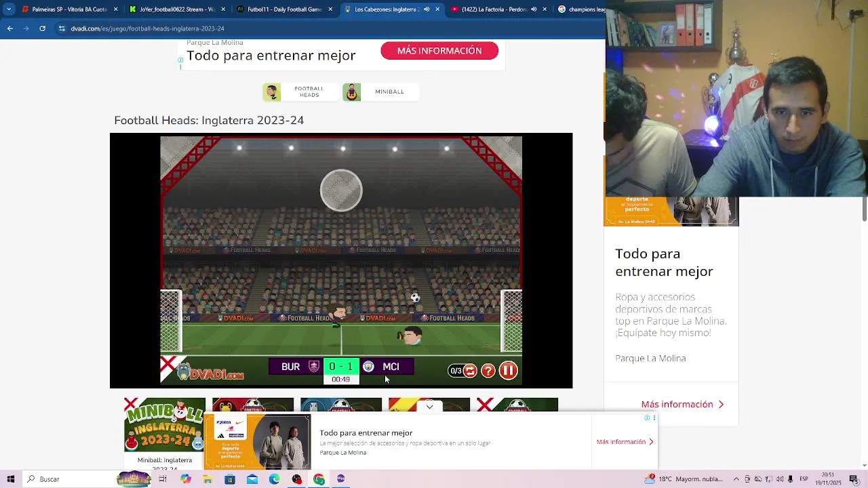The image size is (868, 488).
Task: Go forward in browser history
Action: [26, 28]
